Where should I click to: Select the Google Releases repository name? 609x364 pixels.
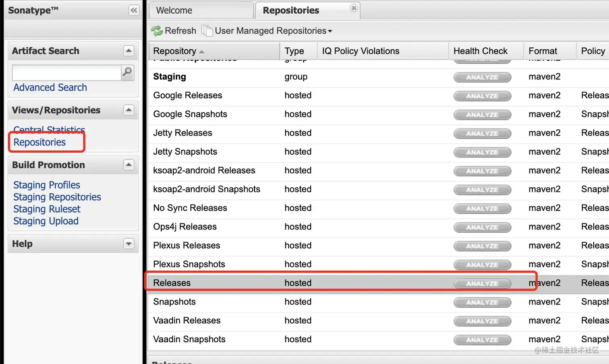coord(188,95)
